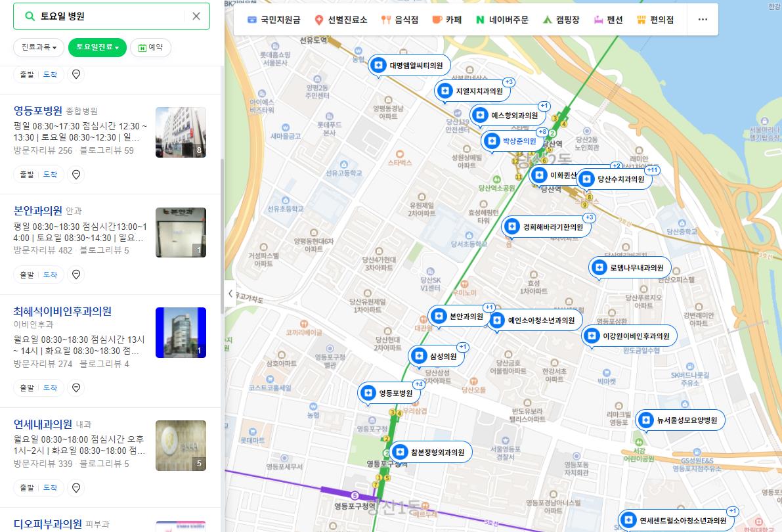Click the green search magnifier icon
This screenshot has height=532, width=782.
click(30, 16)
